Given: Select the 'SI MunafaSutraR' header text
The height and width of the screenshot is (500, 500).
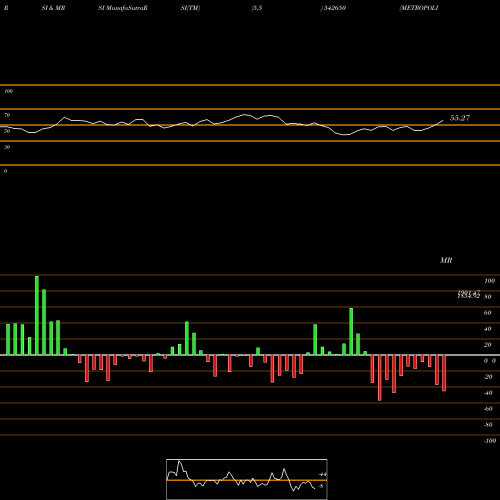Looking at the screenshot, I should (123, 8).
